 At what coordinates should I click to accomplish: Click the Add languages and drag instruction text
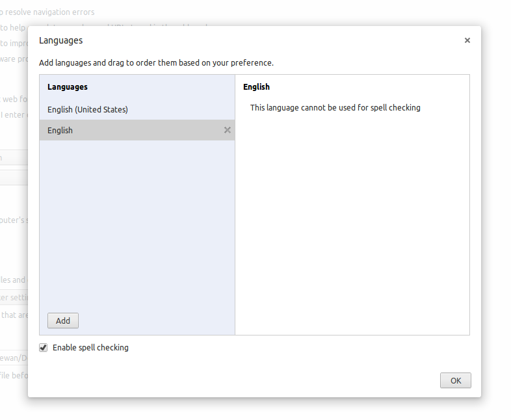[x=156, y=63]
